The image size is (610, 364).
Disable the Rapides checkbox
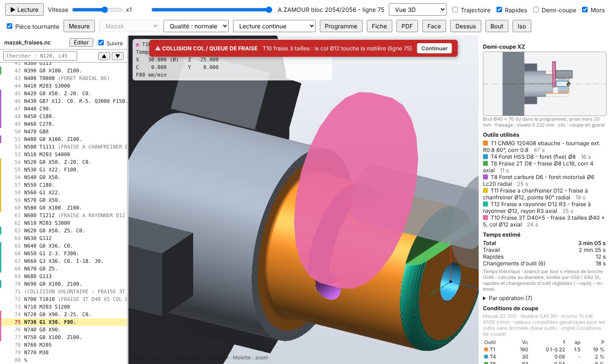(x=499, y=10)
